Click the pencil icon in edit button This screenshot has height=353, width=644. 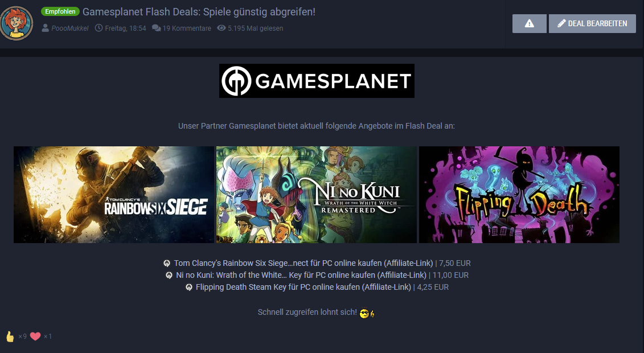pos(561,23)
